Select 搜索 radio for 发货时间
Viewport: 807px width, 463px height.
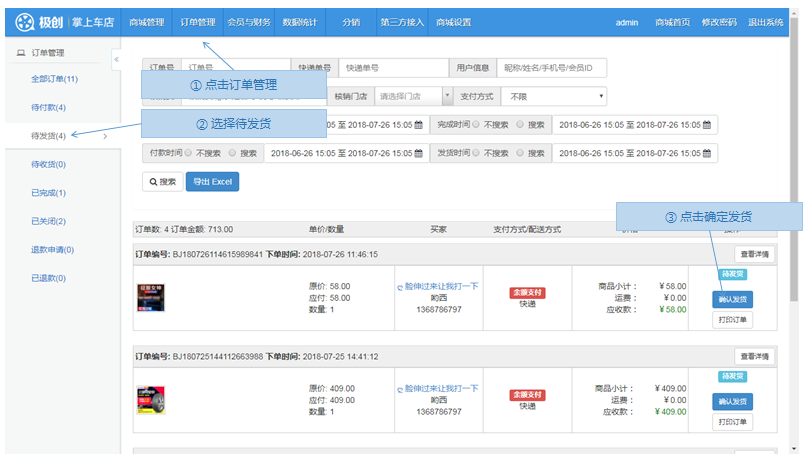[x=520, y=153]
